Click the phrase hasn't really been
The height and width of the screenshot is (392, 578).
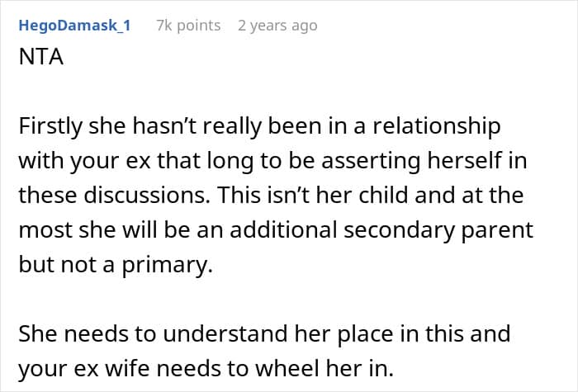[x=216, y=126]
